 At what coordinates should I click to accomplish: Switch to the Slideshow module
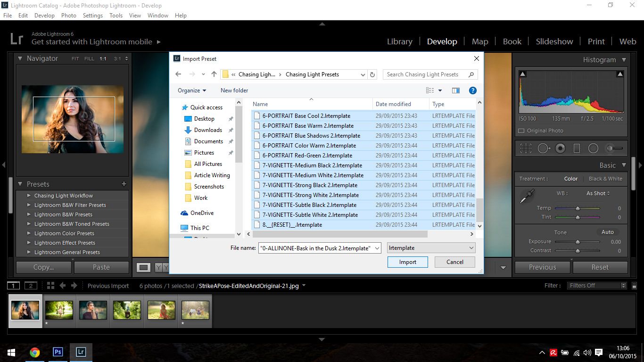click(x=554, y=41)
